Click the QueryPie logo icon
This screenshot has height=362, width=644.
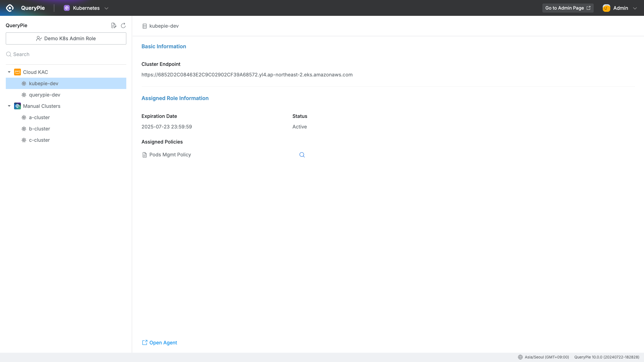[x=10, y=8]
